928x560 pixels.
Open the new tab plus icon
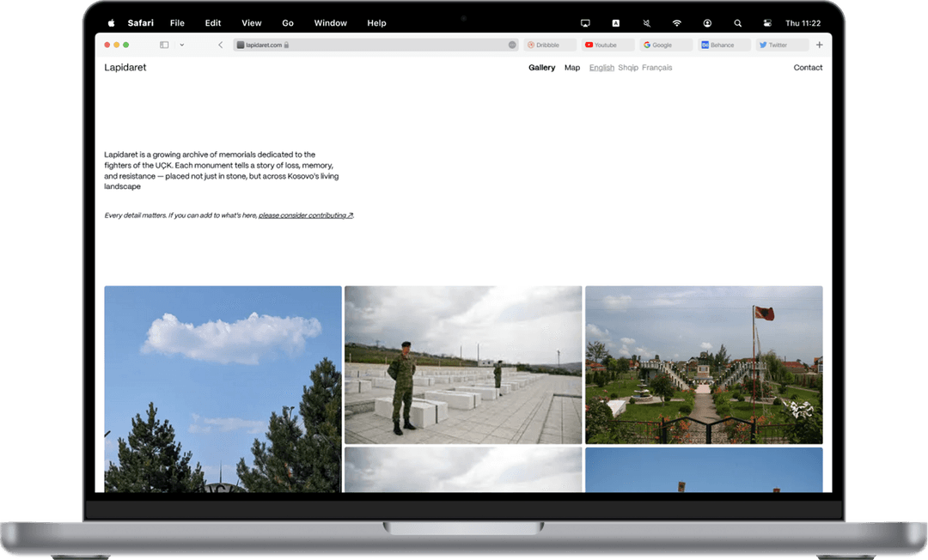[x=819, y=45]
